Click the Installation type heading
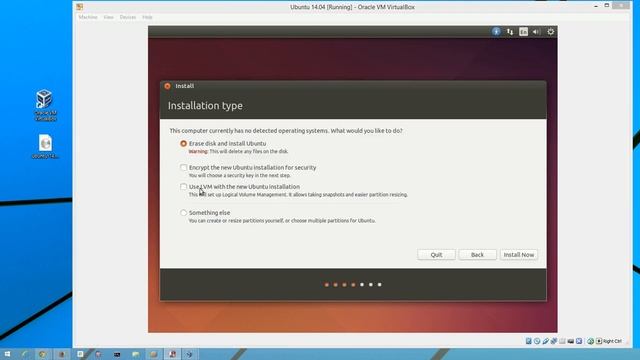Screen dimensions: 640x360 pyautogui.click(x=205, y=106)
